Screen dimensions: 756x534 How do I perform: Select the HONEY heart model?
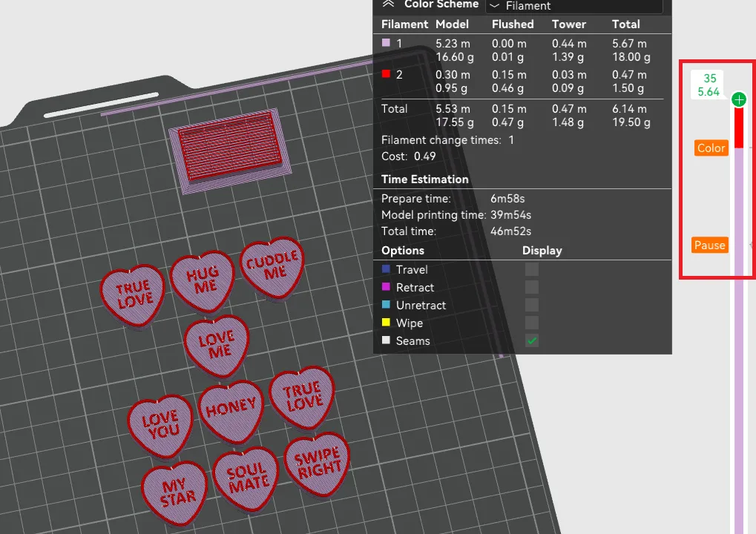pyautogui.click(x=231, y=411)
